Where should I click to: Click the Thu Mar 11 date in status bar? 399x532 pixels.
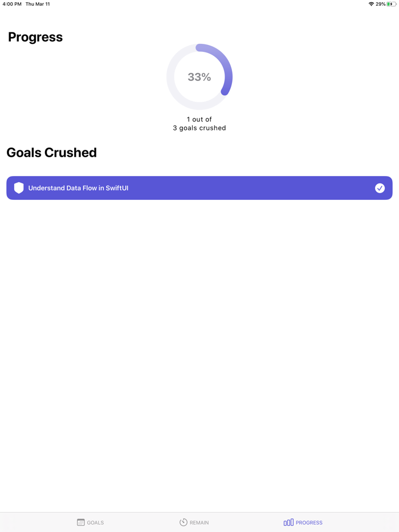tap(38, 4)
